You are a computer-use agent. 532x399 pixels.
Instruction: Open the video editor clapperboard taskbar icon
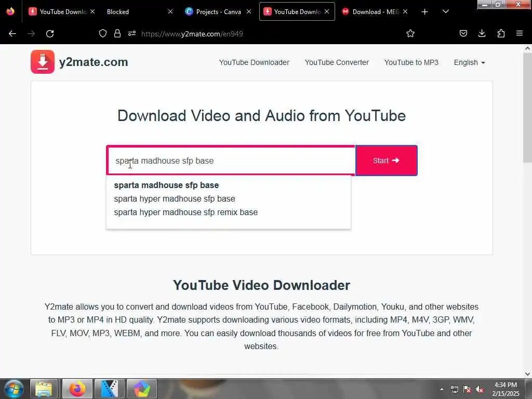tap(109, 389)
